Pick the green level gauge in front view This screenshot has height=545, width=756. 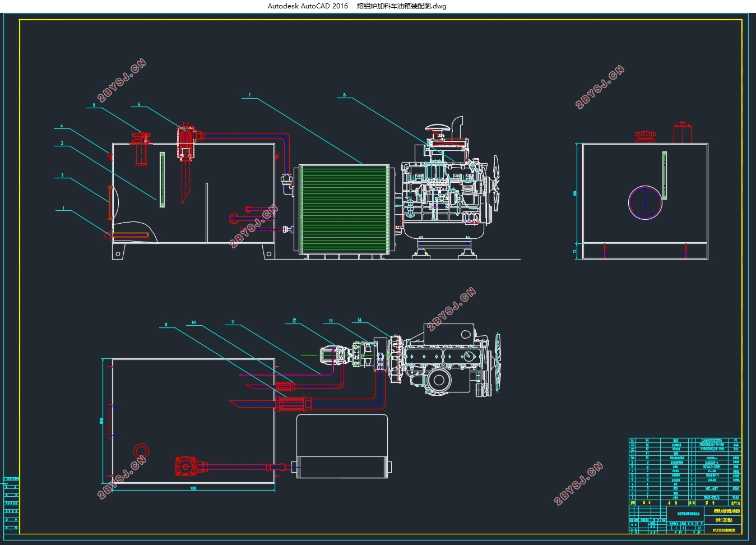pos(163,179)
